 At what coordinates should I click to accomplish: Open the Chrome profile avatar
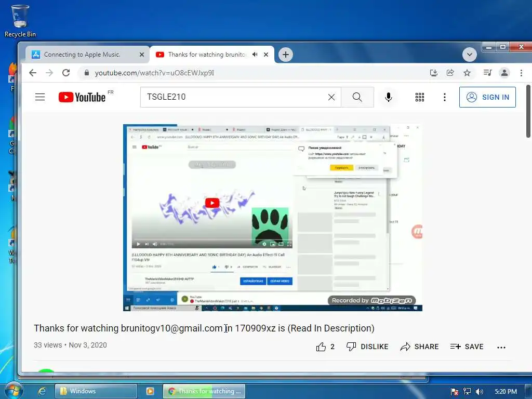(504, 73)
